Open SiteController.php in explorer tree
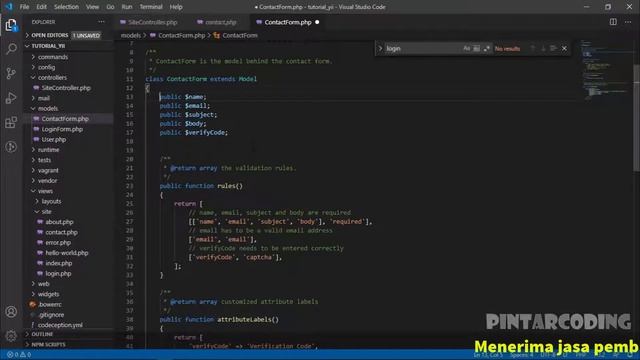The height and width of the screenshot is (360, 640). click(x=66, y=88)
